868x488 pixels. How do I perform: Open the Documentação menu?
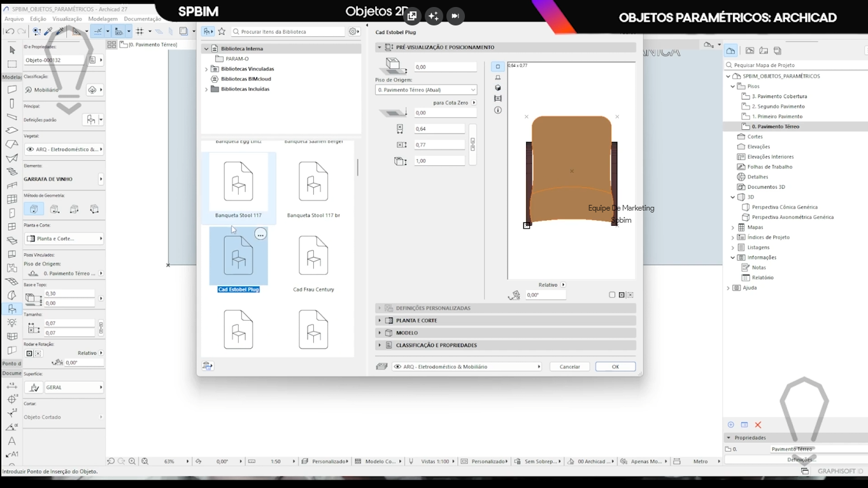click(x=143, y=19)
